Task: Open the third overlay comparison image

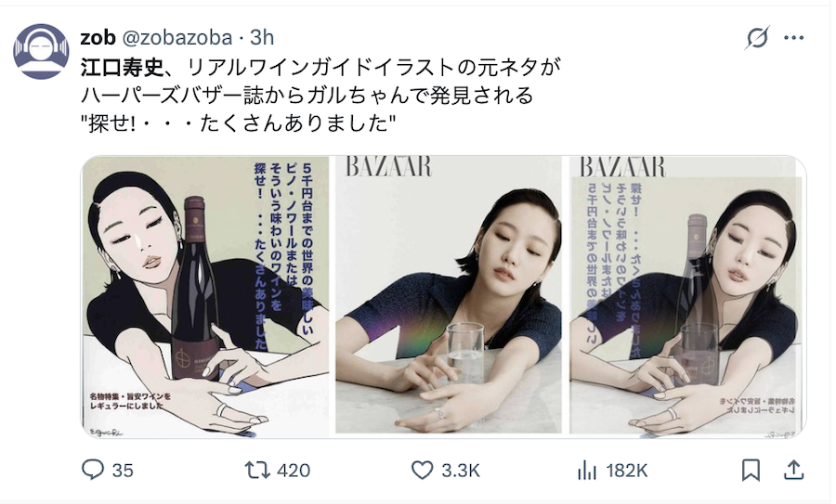Action: point(687,297)
